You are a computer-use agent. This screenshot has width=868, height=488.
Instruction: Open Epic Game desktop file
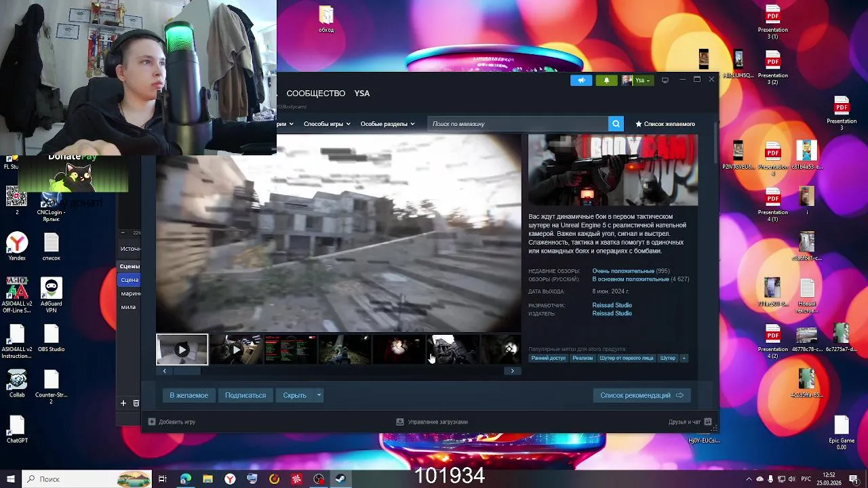tap(842, 432)
